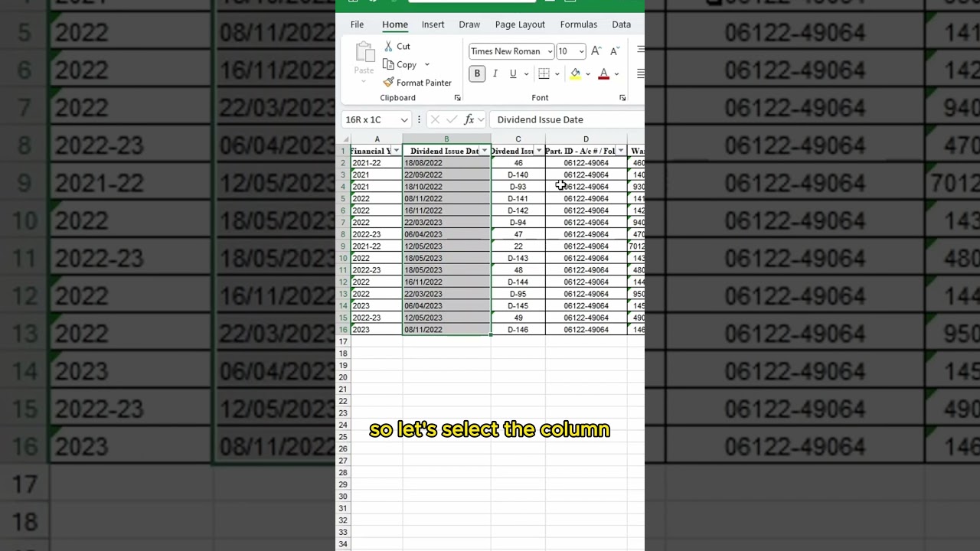Image resolution: width=980 pixels, height=551 pixels.
Task: Click the Format Painter label
Action: pyautogui.click(x=424, y=83)
